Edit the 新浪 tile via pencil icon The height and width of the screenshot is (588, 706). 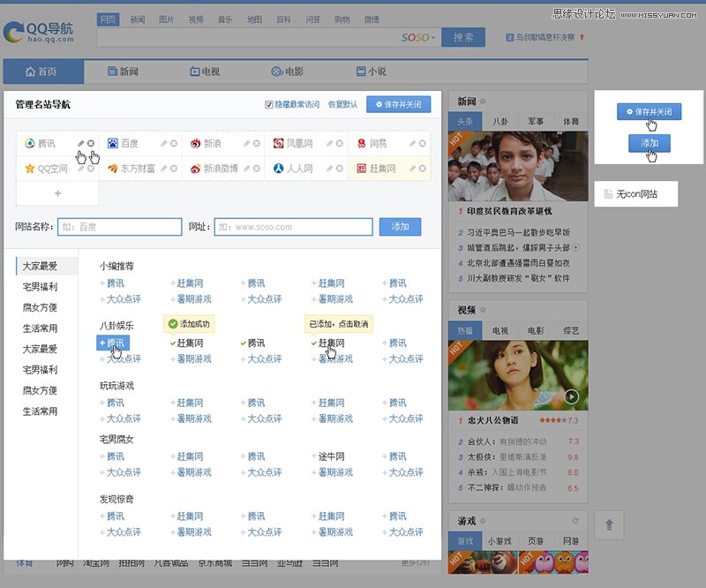click(x=247, y=143)
